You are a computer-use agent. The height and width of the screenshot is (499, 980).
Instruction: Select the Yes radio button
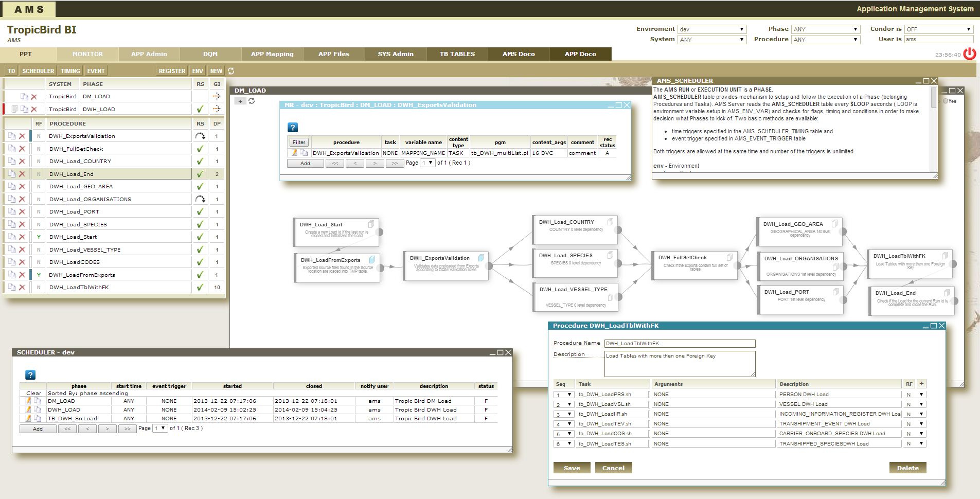946,101
